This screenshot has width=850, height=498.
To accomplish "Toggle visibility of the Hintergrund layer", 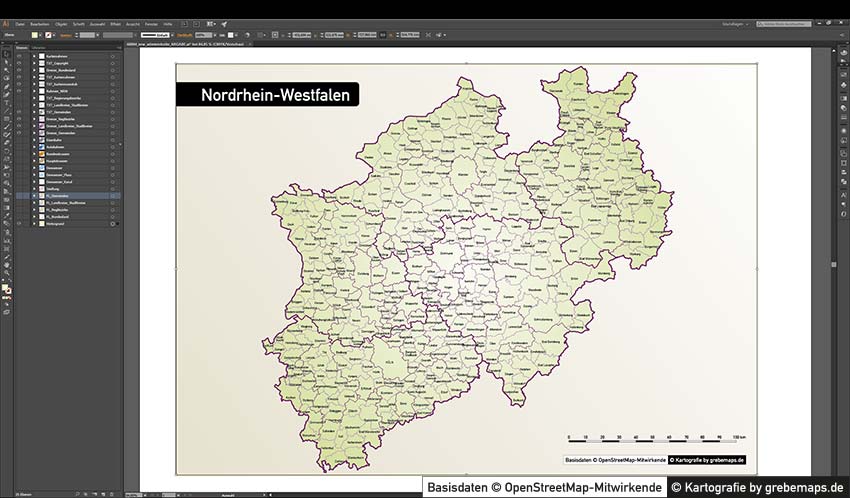I will (18, 224).
